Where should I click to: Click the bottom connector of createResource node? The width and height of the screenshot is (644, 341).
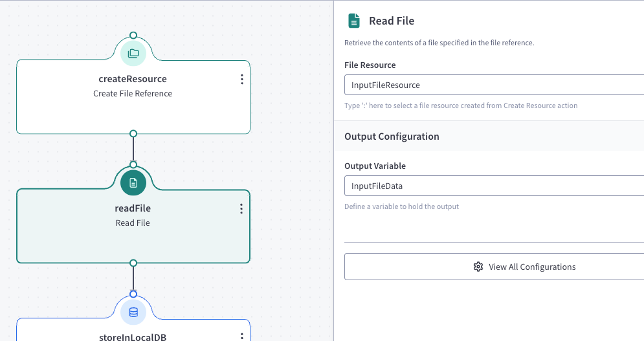click(x=133, y=133)
